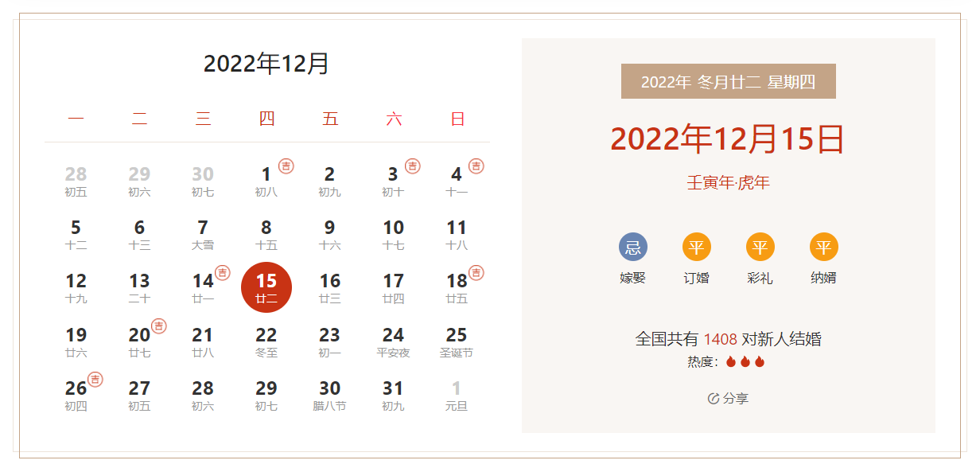This screenshot has height=468, width=980.
Task: Select December 30 腊八节
Action: (330, 396)
